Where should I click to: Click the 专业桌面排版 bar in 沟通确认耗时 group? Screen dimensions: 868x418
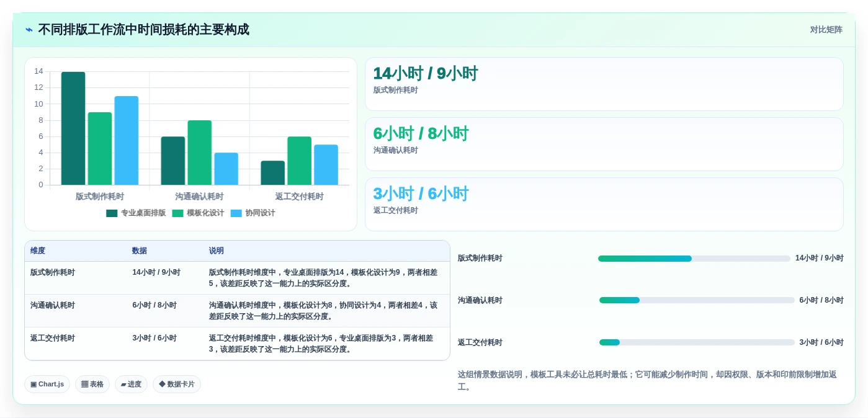click(x=173, y=161)
